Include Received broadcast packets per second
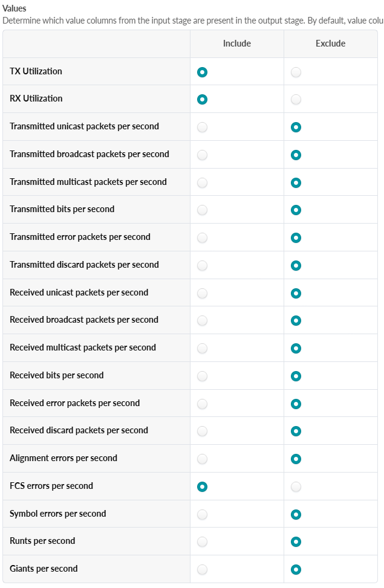 (x=202, y=321)
